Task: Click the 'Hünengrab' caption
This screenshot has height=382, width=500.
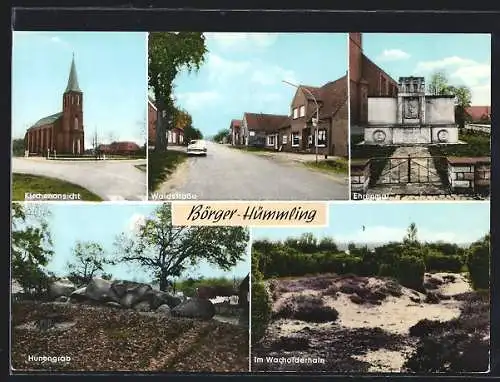Action: point(49,359)
